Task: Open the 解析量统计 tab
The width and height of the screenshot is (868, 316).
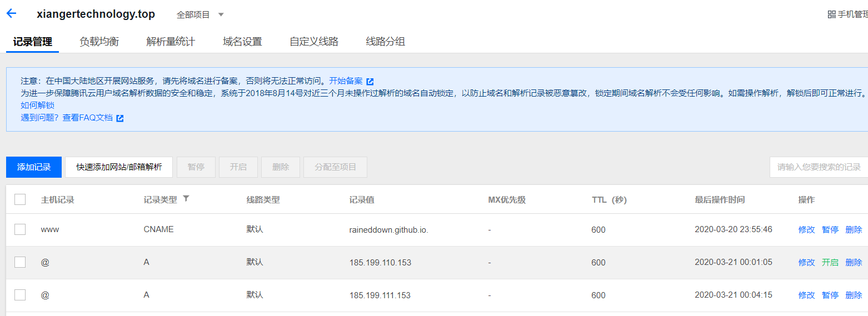Action: click(x=171, y=42)
